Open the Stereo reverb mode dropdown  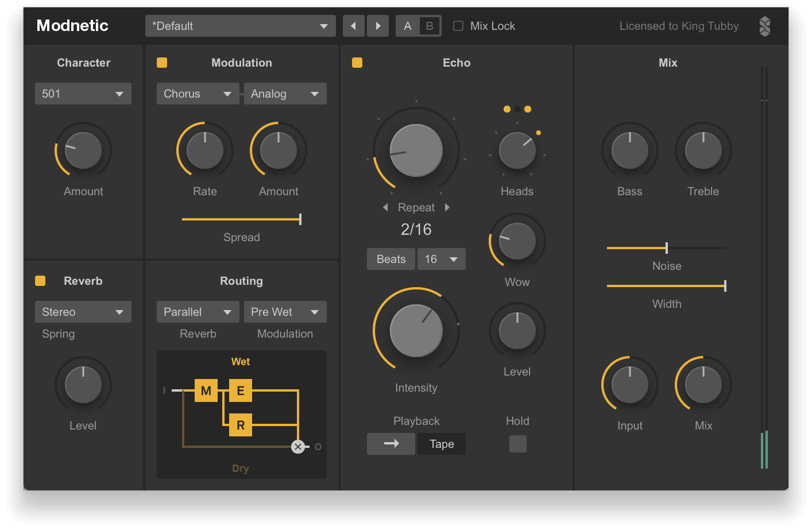pos(83,311)
